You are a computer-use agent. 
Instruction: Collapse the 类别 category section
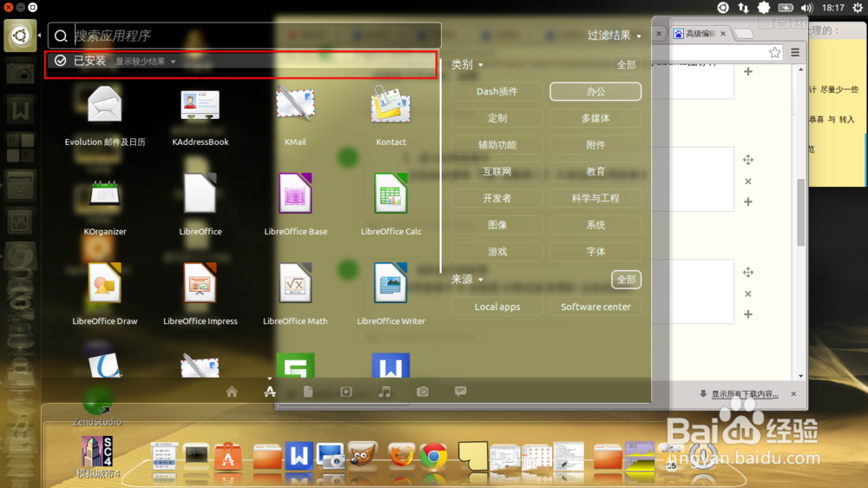click(467, 65)
